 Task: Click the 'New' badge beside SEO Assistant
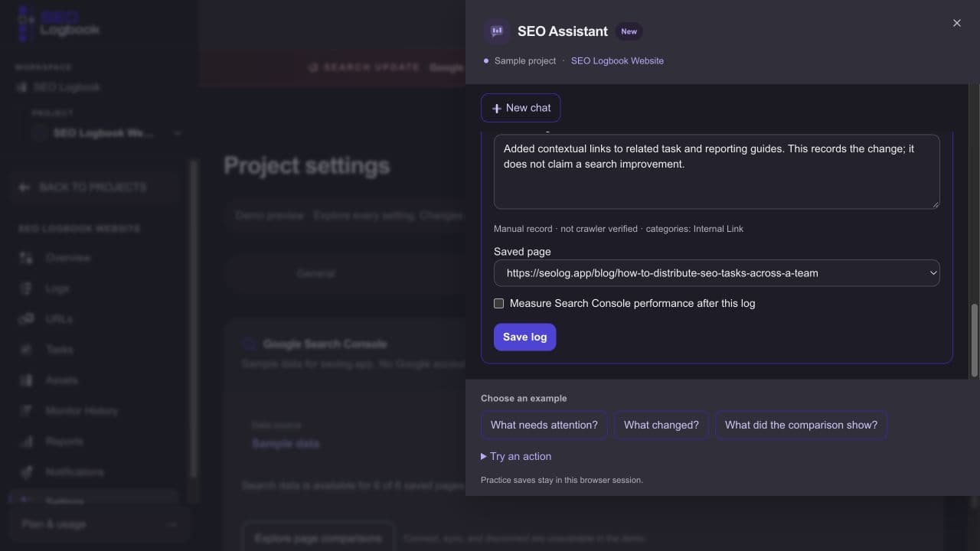[x=629, y=31]
